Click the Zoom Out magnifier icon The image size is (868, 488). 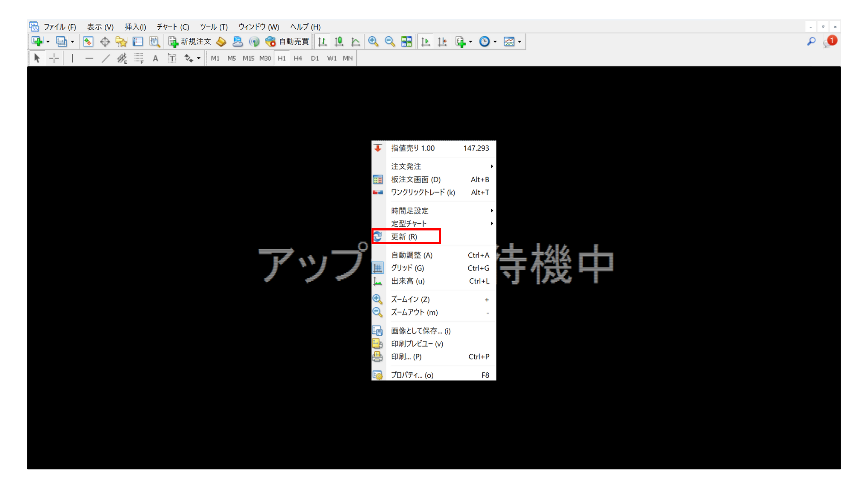pos(390,41)
